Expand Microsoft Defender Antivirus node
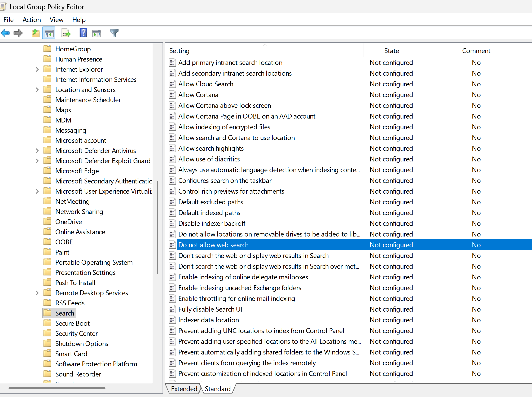This screenshot has width=532, height=397. [x=37, y=151]
